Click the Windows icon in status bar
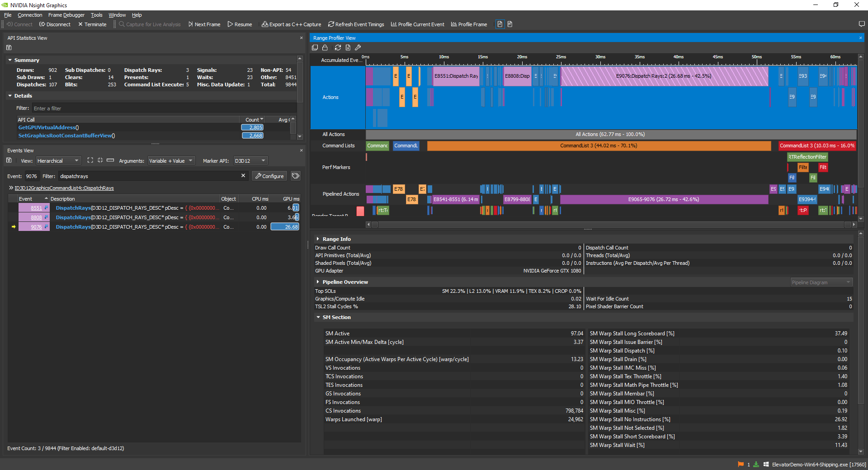This screenshot has height=470, width=868. tap(766, 464)
